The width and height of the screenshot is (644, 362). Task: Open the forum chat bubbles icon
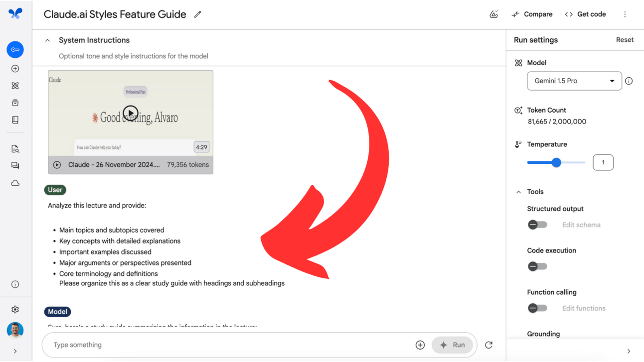click(15, 166)
